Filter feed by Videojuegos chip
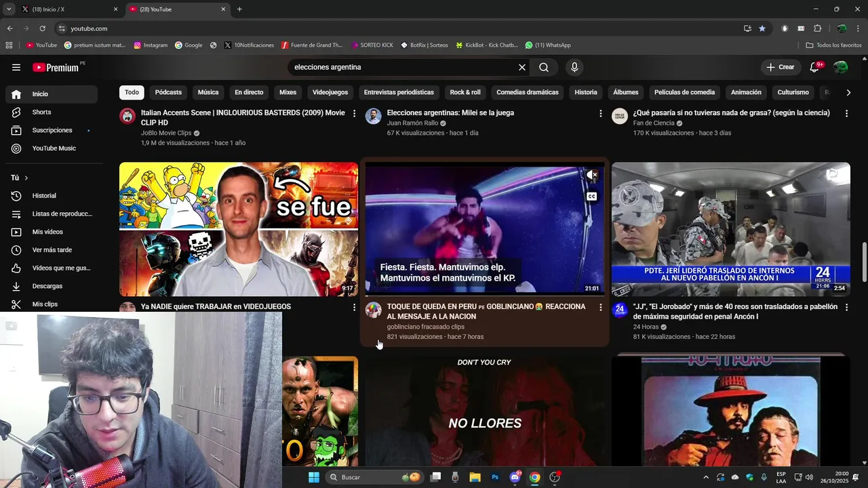Screen dimensions: 868x488 (330, 92)
